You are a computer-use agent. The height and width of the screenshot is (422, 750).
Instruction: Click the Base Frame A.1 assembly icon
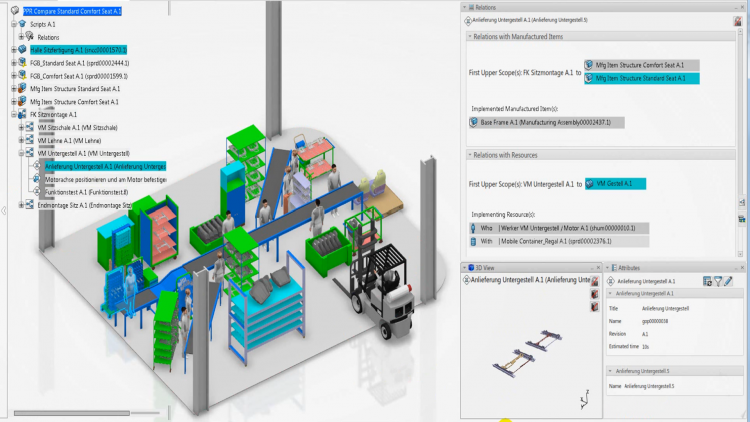(x=474, y=122)
